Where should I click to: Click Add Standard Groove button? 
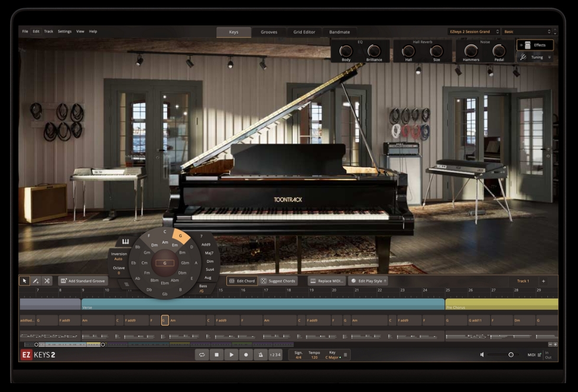click(83, 281)
